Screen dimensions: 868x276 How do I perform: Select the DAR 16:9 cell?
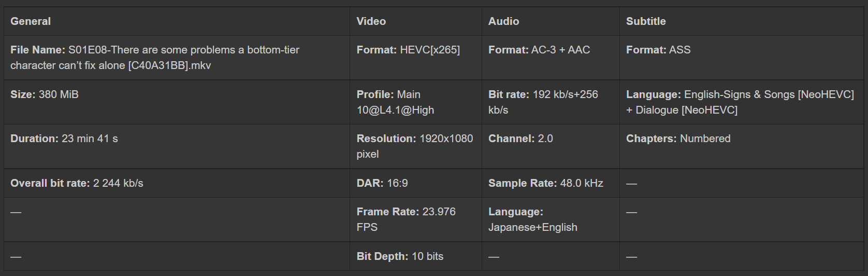point(382,183)
